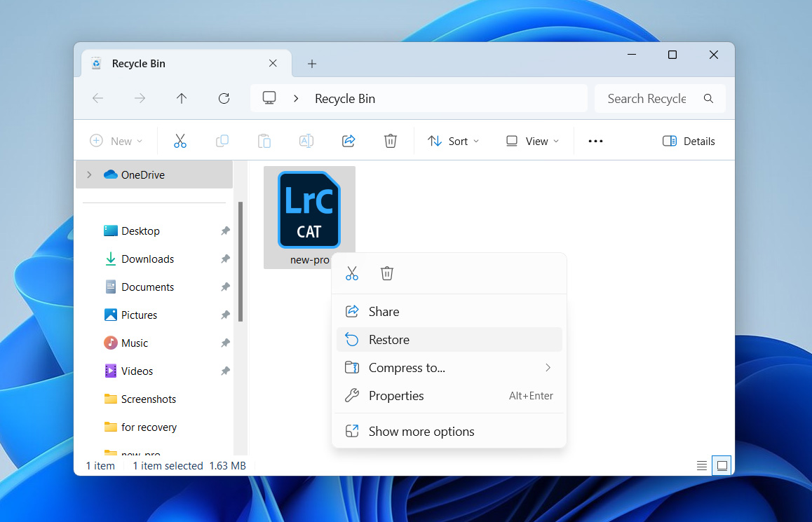Minimize the Recycle Bin window
The image size is (812, 522).
click(x=632, y=55)
